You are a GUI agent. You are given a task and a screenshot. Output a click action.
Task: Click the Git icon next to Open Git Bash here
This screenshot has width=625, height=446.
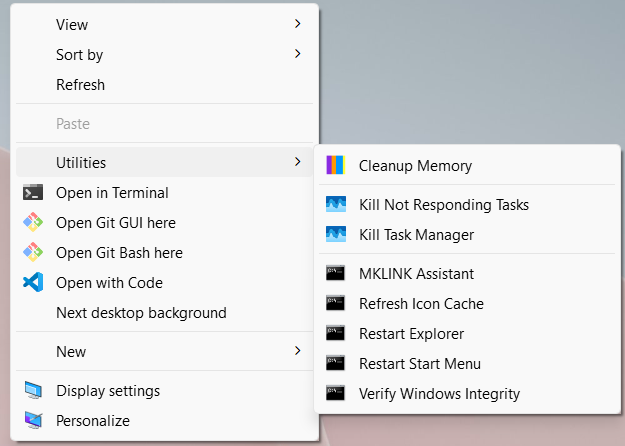pos(33,252)
